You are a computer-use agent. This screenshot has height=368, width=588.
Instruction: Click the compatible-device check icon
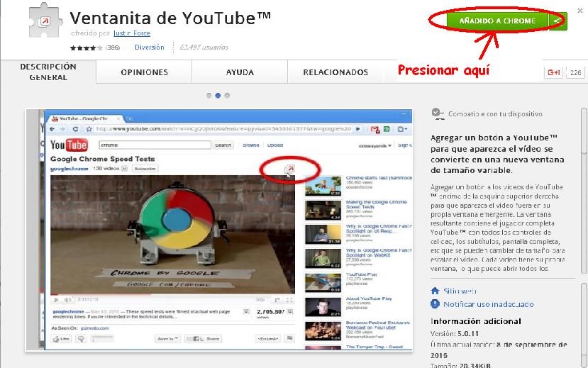(436, 113)
